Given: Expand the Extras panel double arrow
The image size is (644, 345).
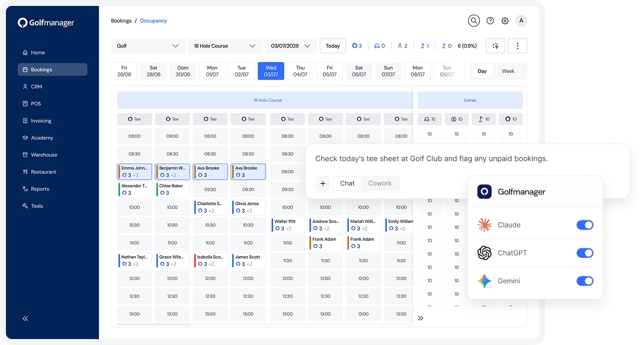Looking at the screenshot, I should pos(421,318).
